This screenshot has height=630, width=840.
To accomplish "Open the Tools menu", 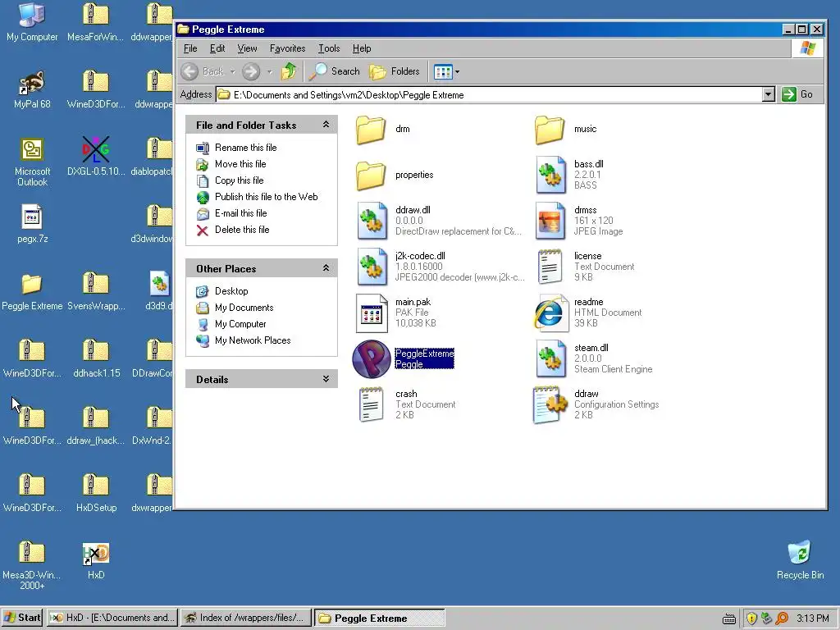I will (329, 48).
